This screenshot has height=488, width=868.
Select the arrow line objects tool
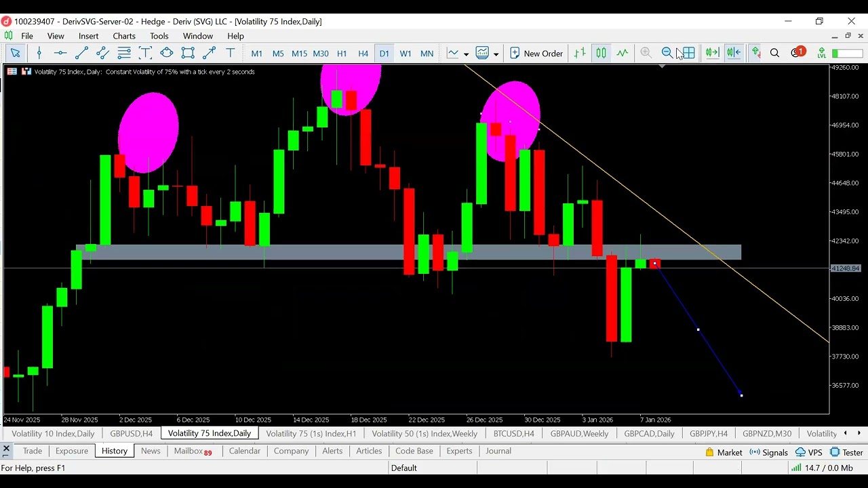pos(209,53)
